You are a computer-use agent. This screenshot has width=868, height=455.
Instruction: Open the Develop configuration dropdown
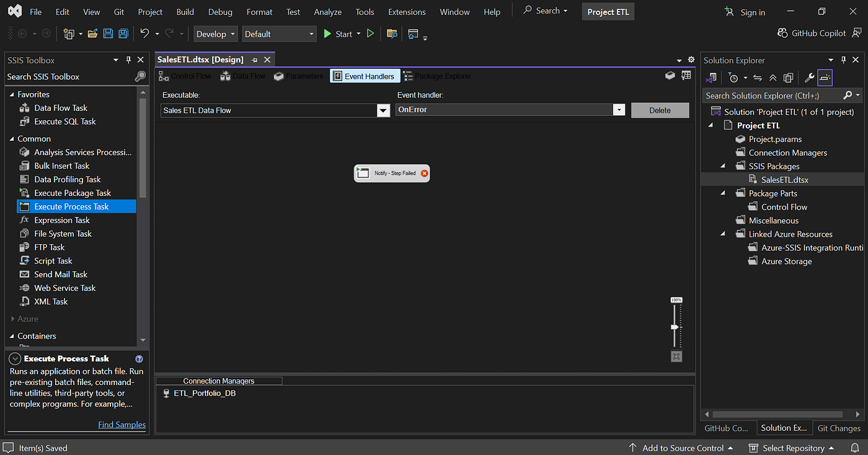pyautogui.click(x=215, y=34)
